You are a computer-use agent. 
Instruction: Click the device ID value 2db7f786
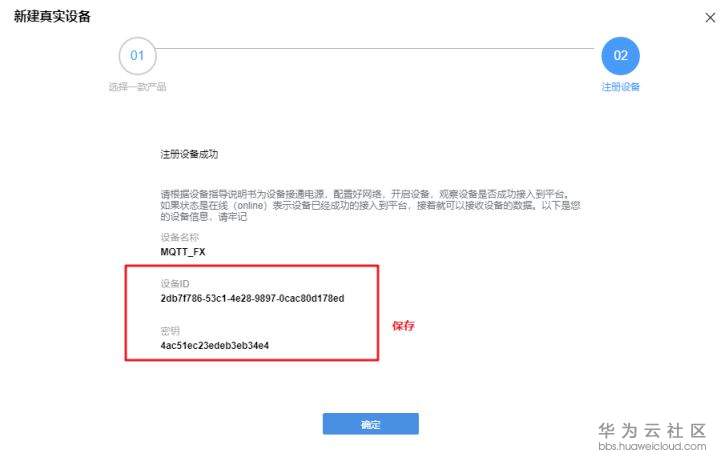pos(252,298)
